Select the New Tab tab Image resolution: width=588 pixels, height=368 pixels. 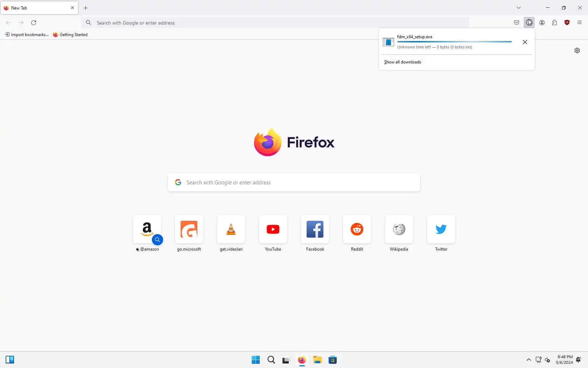(x=39, y=8)
